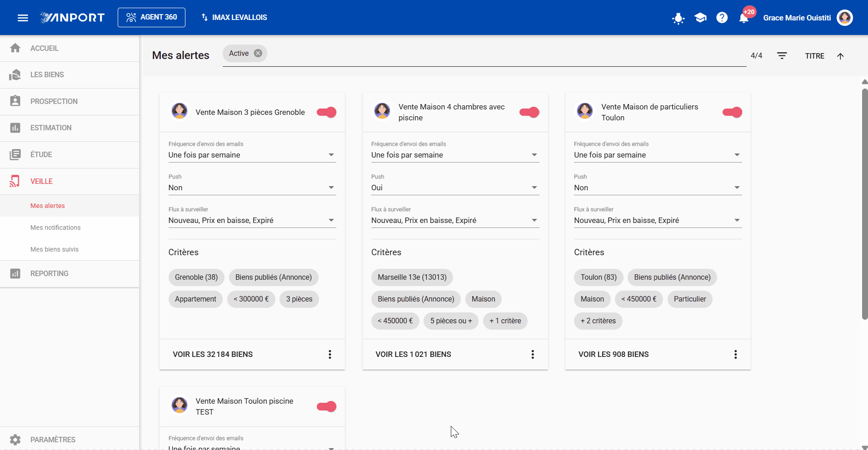Remove the Active filter chip

(258, 53)
